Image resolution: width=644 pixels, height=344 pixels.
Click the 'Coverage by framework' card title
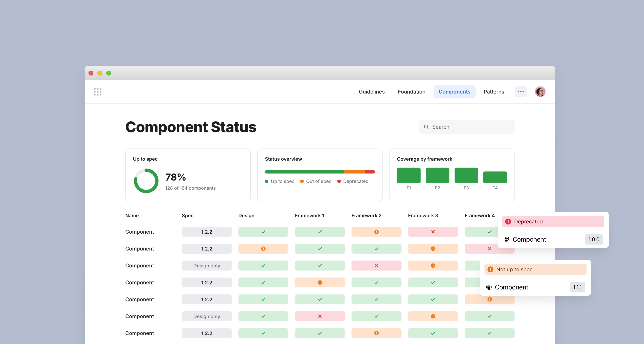coord(424,159)
